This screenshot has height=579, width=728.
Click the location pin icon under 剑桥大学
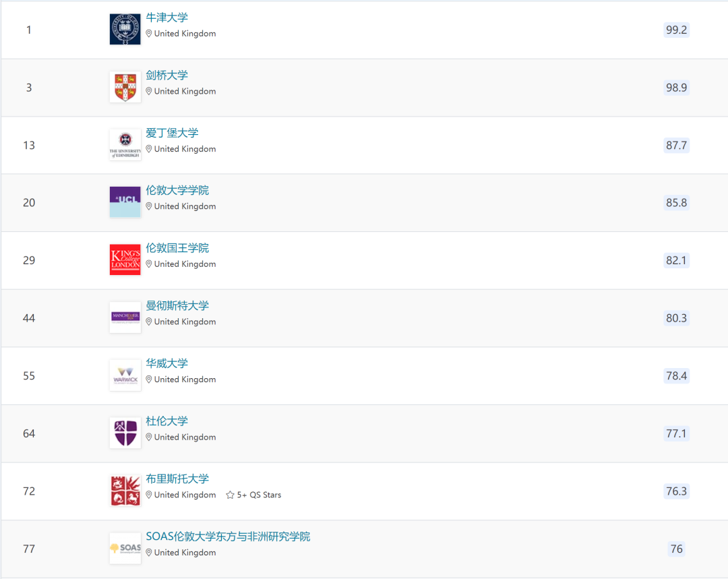[148, 91]
